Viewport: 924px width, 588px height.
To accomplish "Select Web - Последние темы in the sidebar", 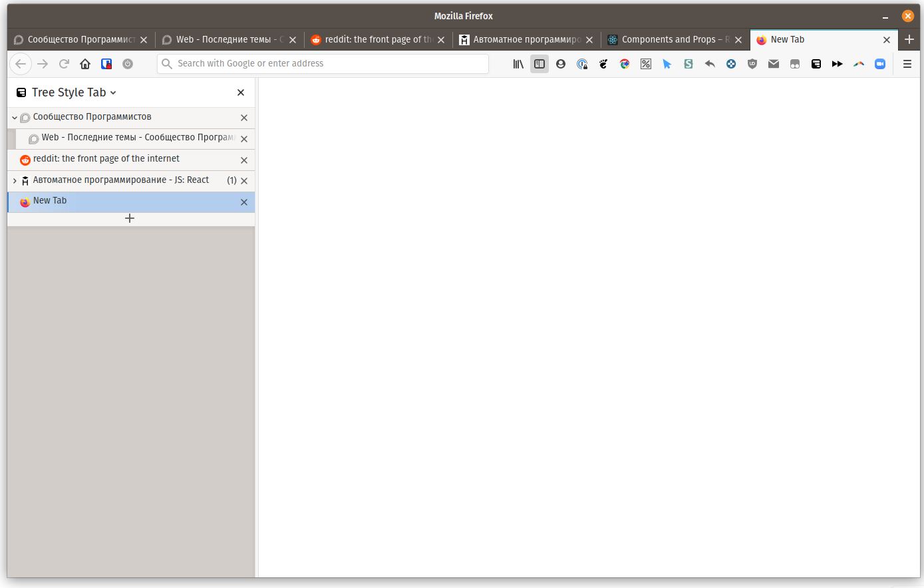I will pos(135,138).
